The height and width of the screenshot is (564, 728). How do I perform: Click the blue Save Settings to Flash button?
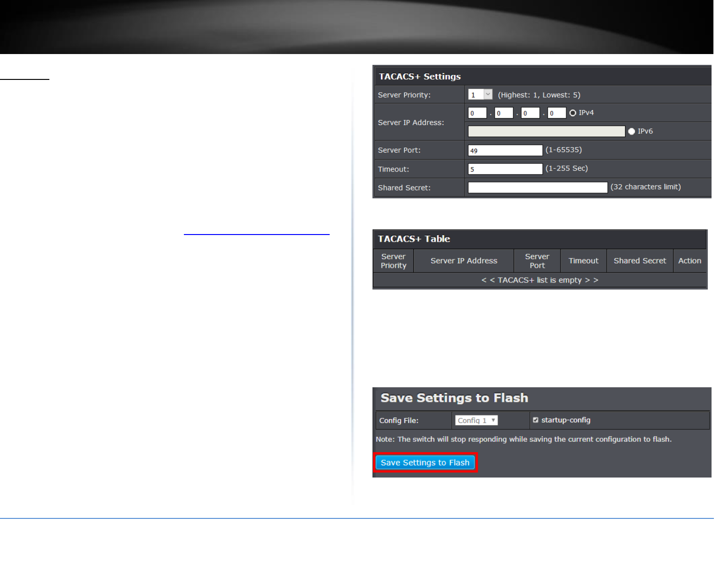(425, 462)
